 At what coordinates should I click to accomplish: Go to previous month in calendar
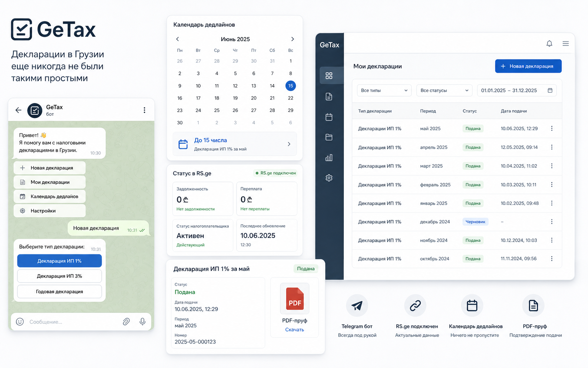tap(178, 39)
